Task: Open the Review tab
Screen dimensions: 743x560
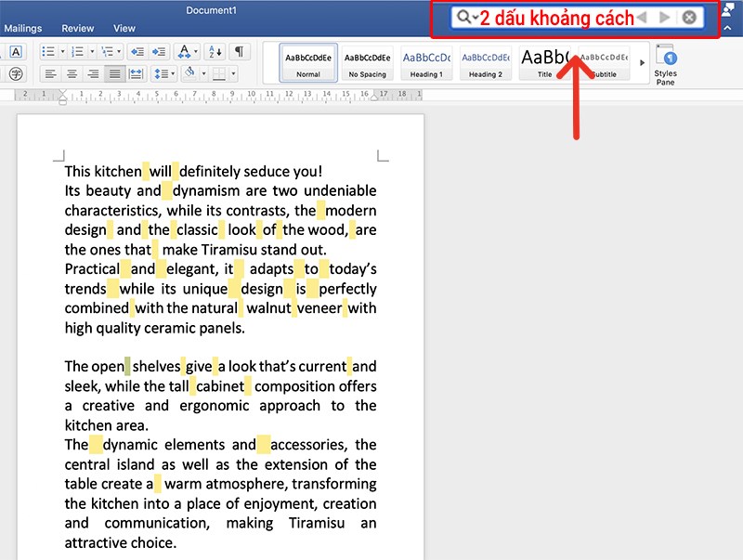Action: [x=78, y=29]
